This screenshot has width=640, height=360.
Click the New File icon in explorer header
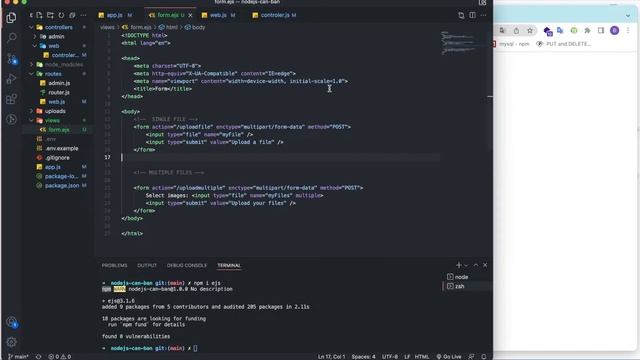coord(39,15)
